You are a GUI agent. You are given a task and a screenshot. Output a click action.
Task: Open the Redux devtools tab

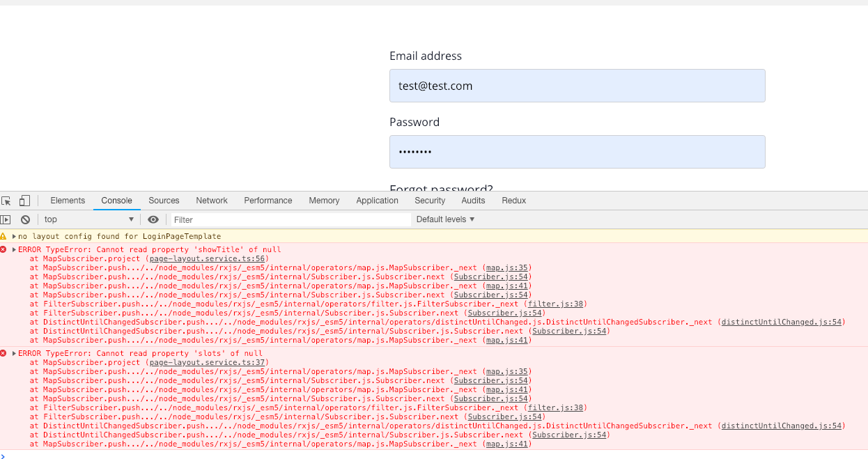click(513, 201)
